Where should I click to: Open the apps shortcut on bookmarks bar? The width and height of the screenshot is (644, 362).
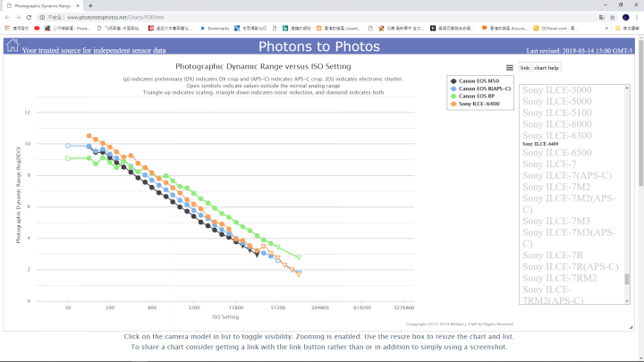click(x=16, y=29)
